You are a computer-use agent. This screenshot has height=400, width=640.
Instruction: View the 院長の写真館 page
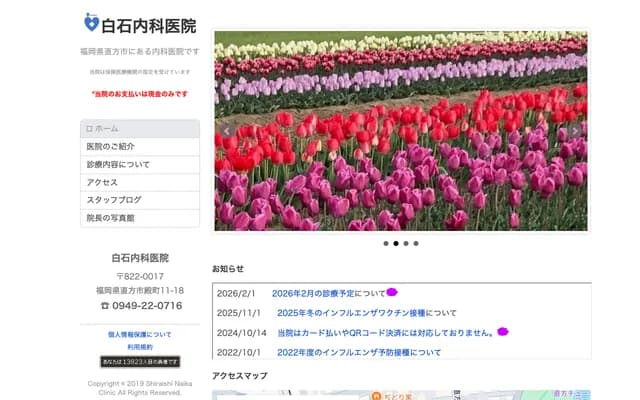[x=139, y=217]
